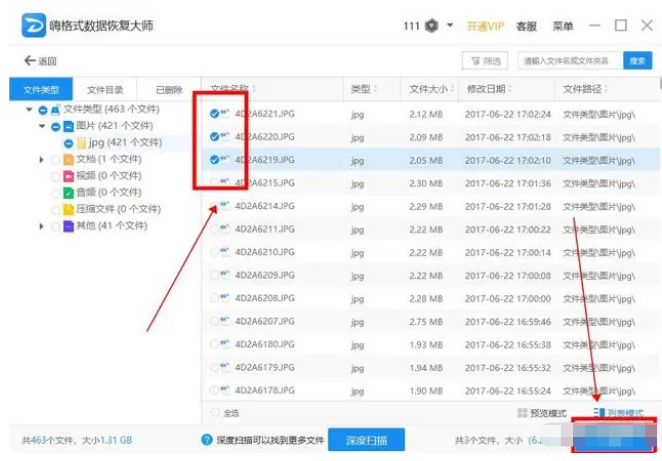The image size is (662, 461).
Task: Open the 菜单 menu
Action: tap(563, 26)
